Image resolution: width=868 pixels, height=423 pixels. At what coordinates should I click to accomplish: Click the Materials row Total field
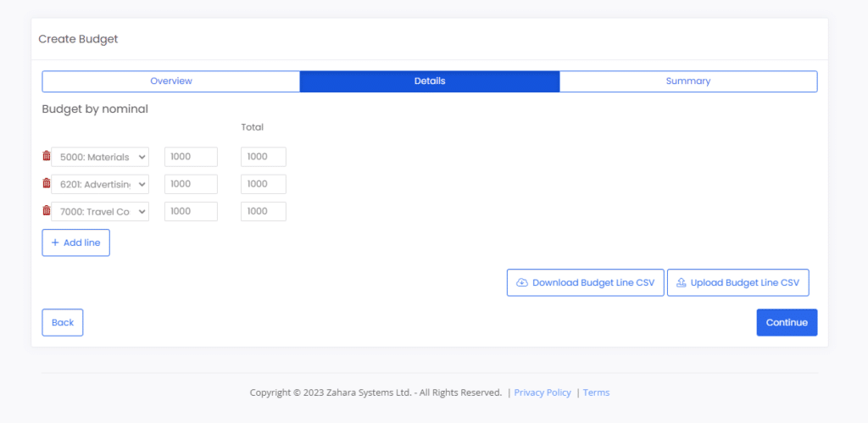[264, 157]
